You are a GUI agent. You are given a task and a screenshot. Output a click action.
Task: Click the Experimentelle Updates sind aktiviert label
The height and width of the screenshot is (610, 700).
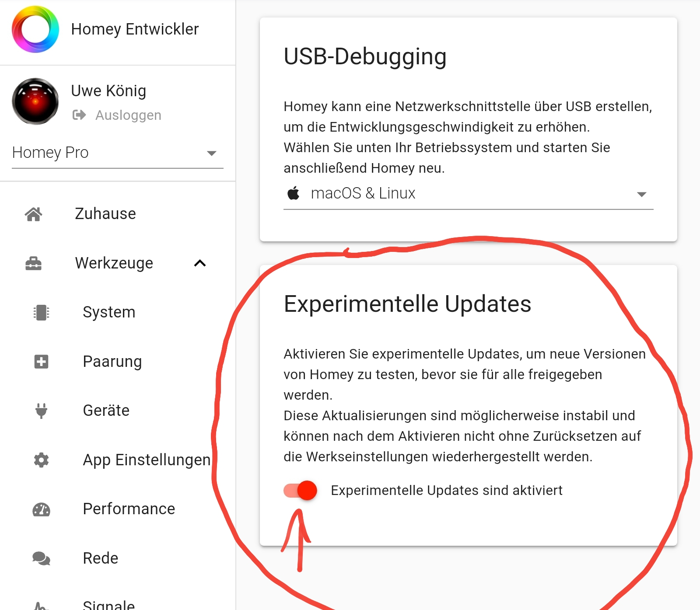[x=447, y=491]
